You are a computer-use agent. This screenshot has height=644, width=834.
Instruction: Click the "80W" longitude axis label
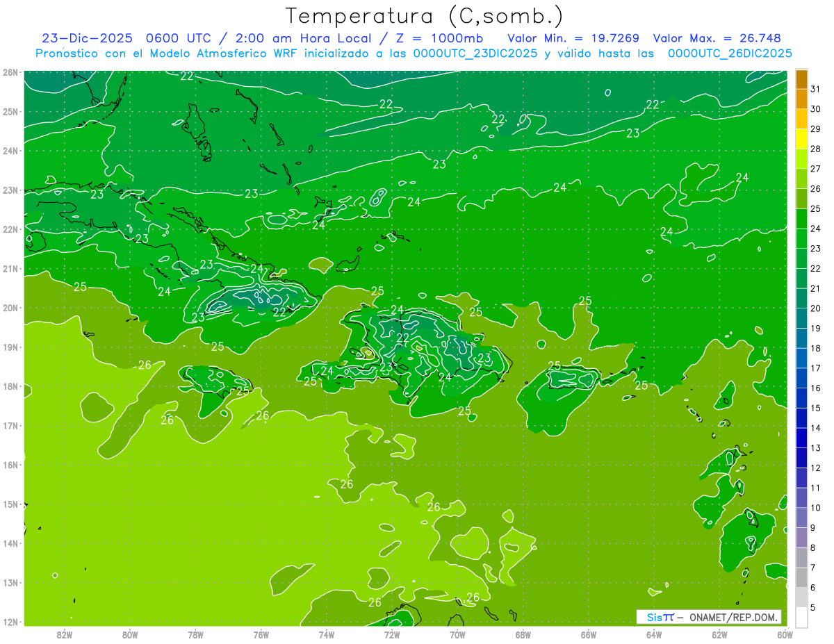pyautogui.click(x=130, y=635)
